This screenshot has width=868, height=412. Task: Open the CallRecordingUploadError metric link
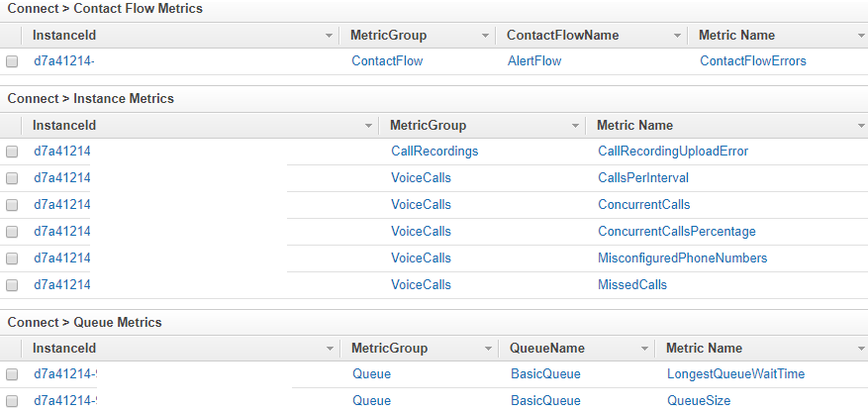(x=673, y=152)
